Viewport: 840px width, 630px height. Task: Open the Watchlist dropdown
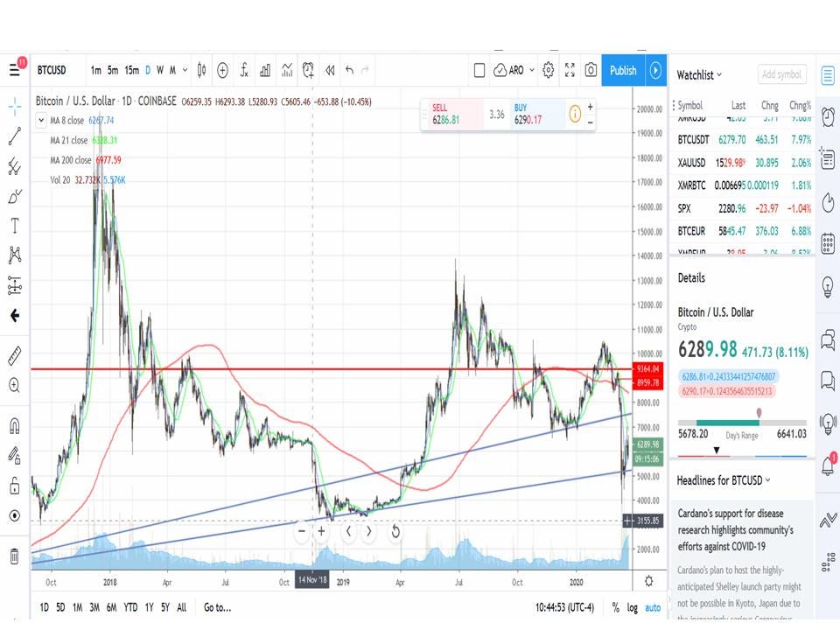[698, 75]
